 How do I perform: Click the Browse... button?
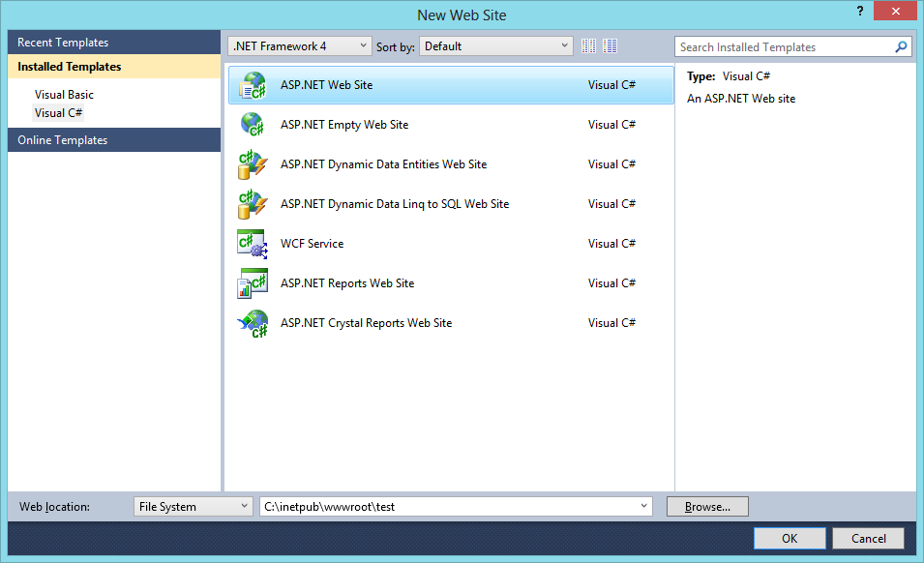[x=707, y=507]
